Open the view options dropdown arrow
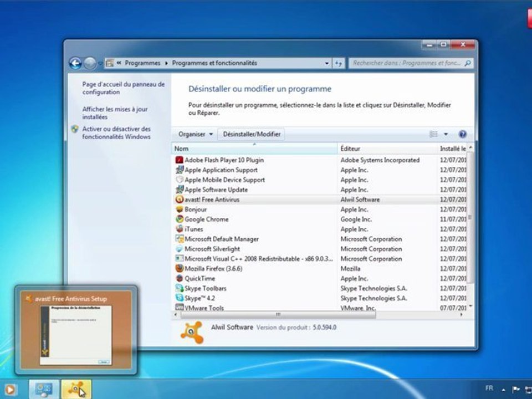 (x=446, y=134)
